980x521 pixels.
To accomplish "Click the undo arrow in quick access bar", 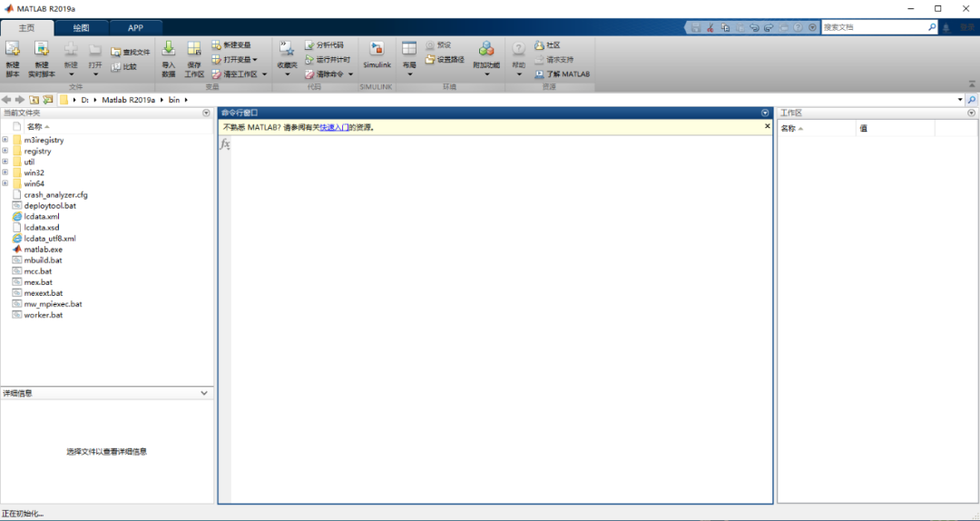I will coord(754,27).
